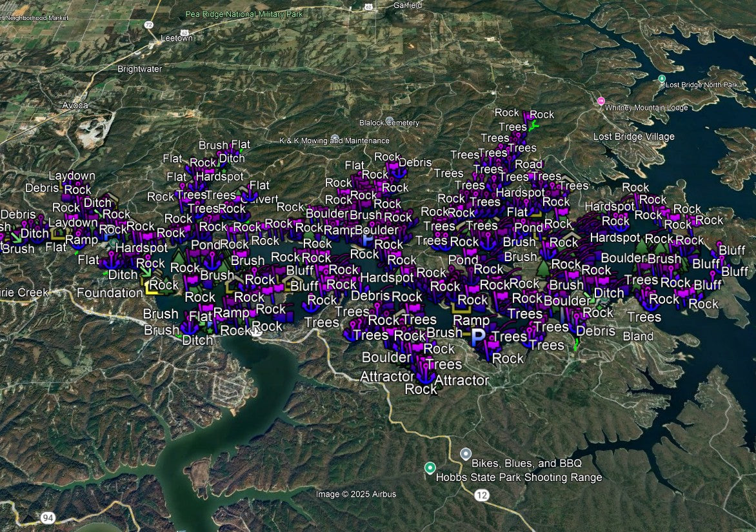This screenshot has height=532, width=756.
Task: Open the K & K Mowing and Maintenance pin
Action: coord(334,140)
